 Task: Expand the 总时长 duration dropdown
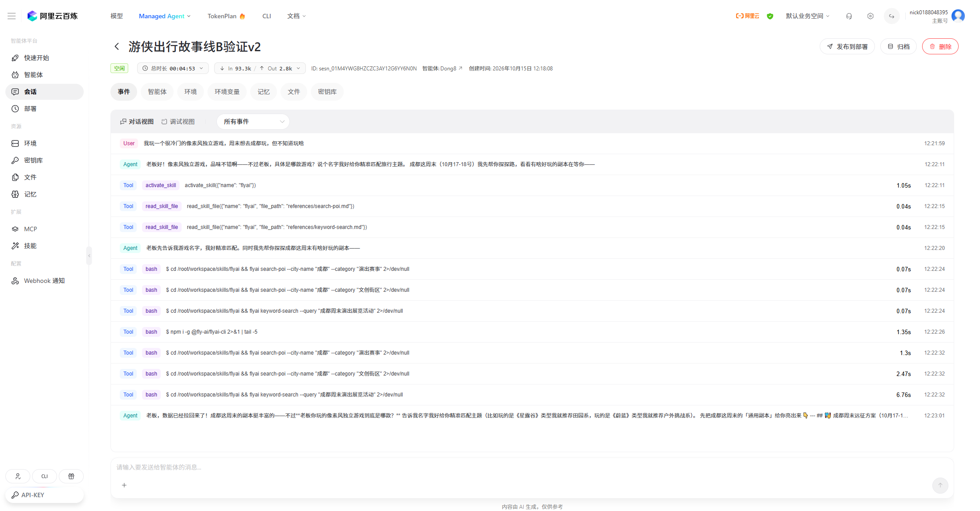[174, 68]
